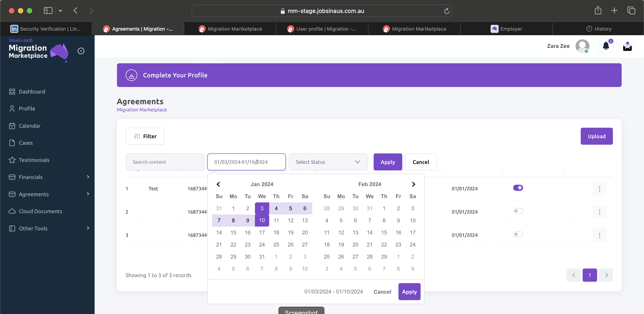Switch to the Employer tab
This screenshot has width=644, height=314.
coord(506,29)
